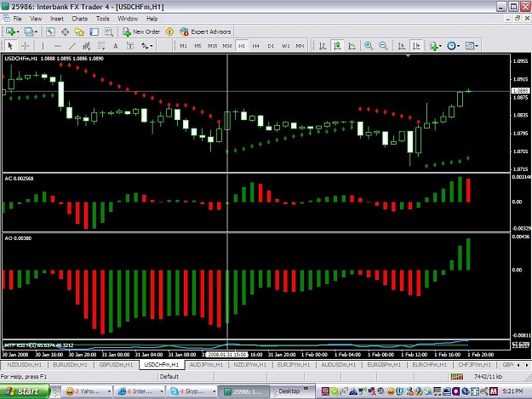532x399 pixels.
Task: Switch to the D1 timeframe
Action: pyautogui.click(x=271, y=46)
